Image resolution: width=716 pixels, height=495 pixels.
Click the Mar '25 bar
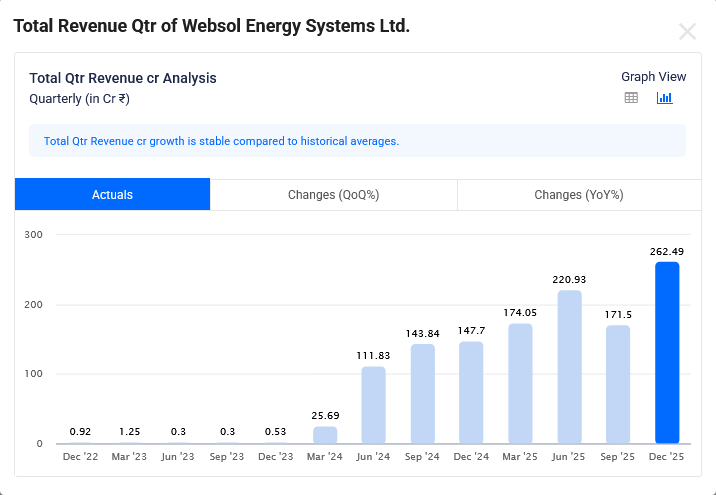[x=521, y=383]
